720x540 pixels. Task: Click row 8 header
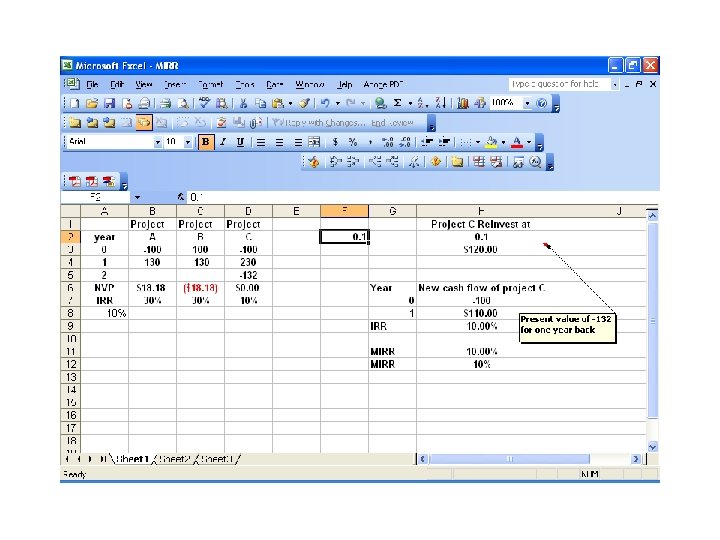(x=70, y=313)
